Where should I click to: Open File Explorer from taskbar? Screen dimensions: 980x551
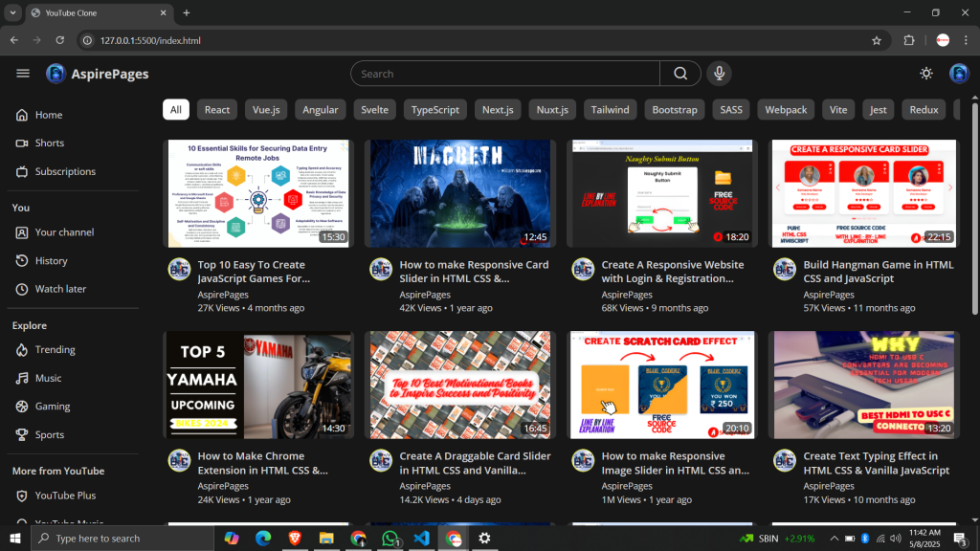pyautogui.click(x=326, y=538)
